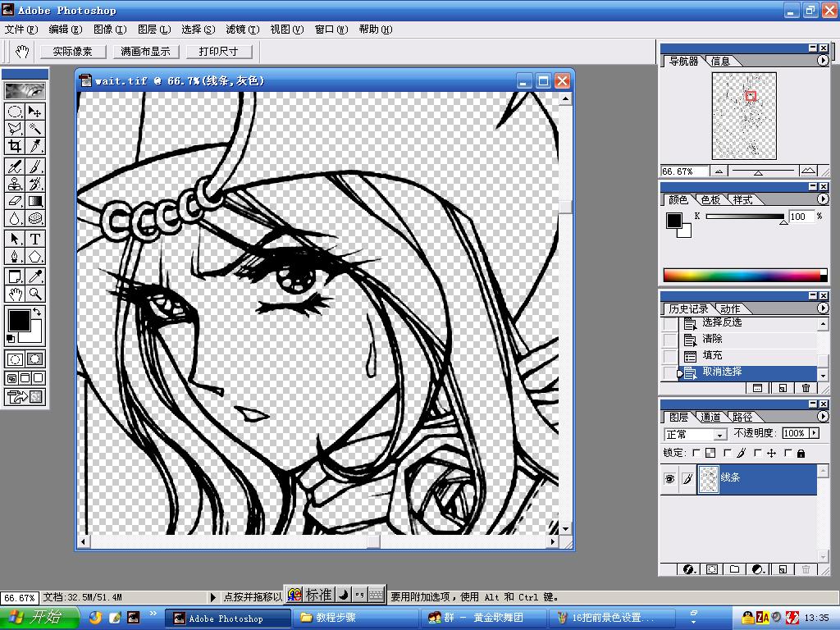This screenshot has width=840, height=630.
Task: Select the Slice tool
Action: [35, 146]
